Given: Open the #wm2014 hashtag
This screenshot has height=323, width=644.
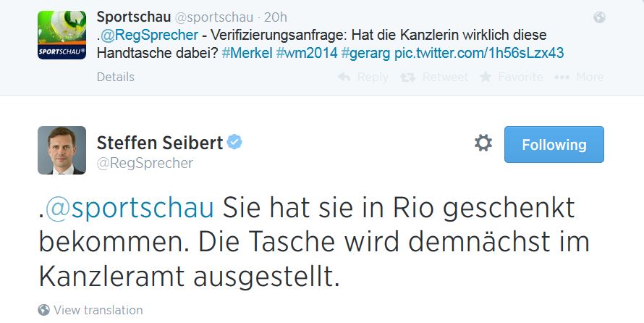Looking at the screenshot, I should (x=306, y=53).
